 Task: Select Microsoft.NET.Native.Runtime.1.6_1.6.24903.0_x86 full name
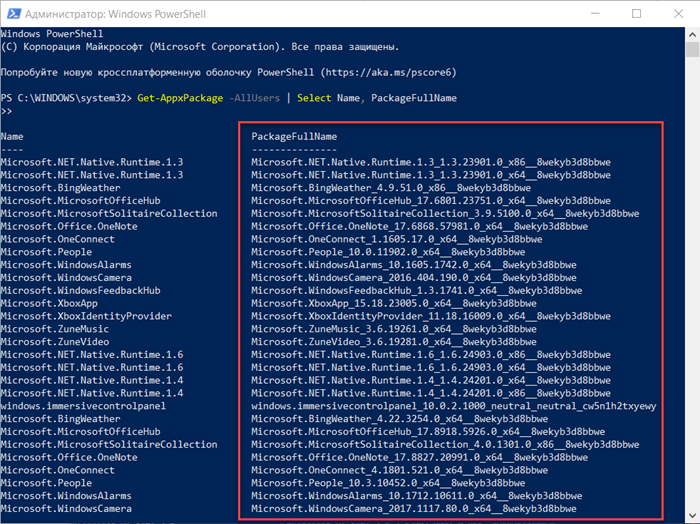(x=431, y=355)
